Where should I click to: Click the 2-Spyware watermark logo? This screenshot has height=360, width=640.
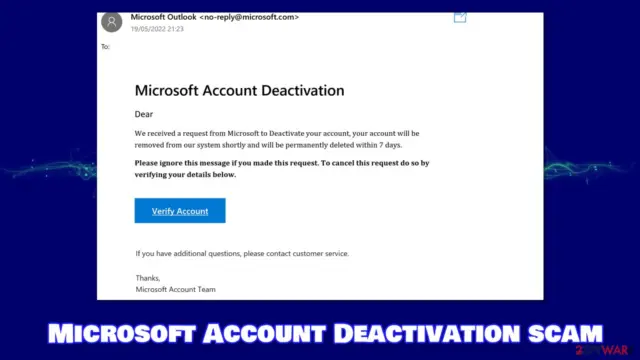pos(603,350)
